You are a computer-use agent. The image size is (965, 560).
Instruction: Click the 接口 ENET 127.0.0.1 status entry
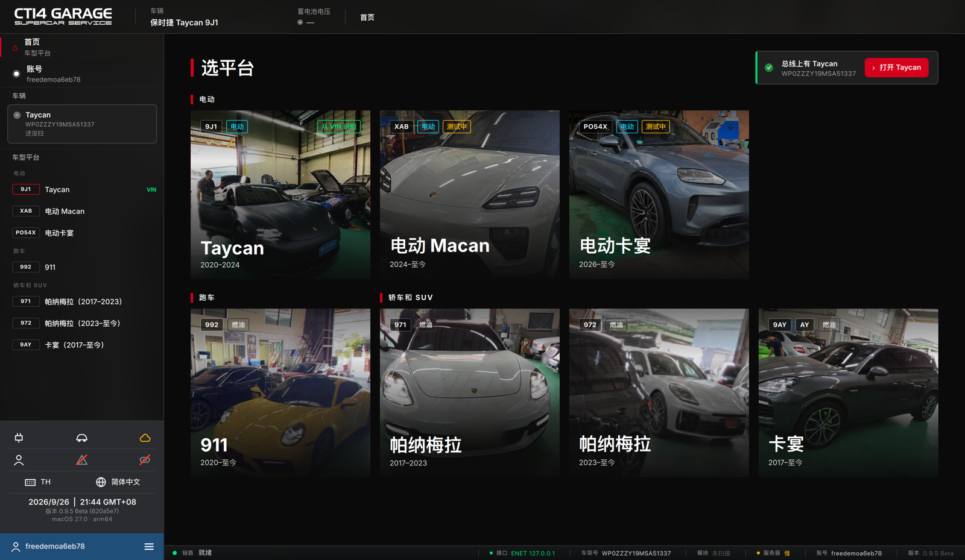(522, 553)
